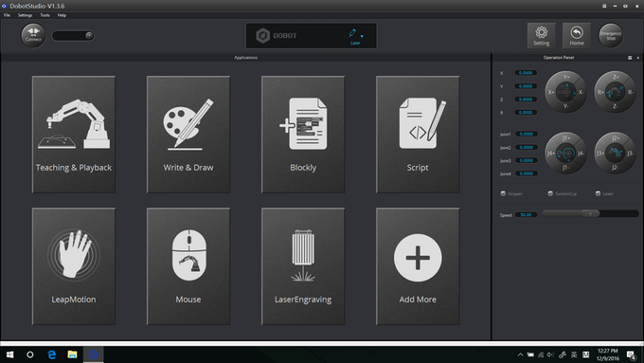The image size is (644, 363).
Task: Open Setting with the gear icon
Action: tap(542, 36)
